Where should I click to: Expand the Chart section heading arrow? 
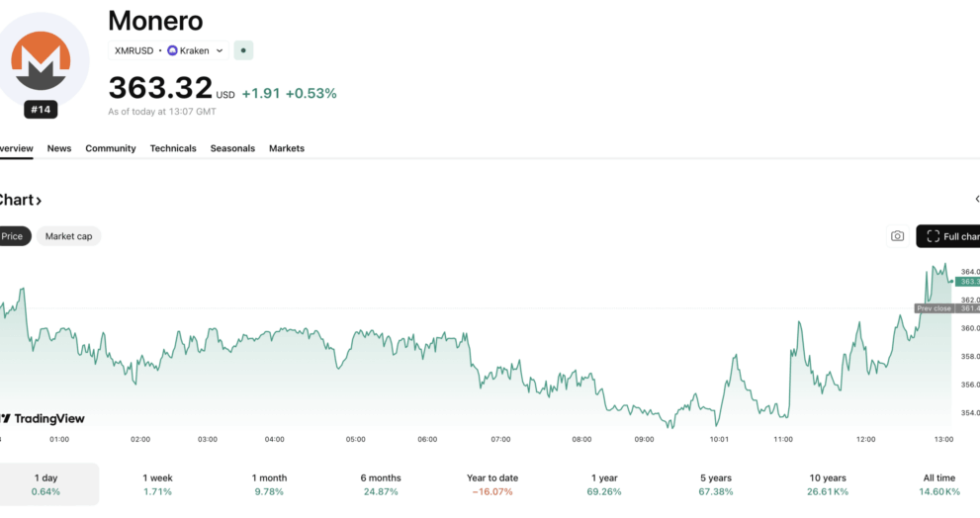tap(39, 201)
